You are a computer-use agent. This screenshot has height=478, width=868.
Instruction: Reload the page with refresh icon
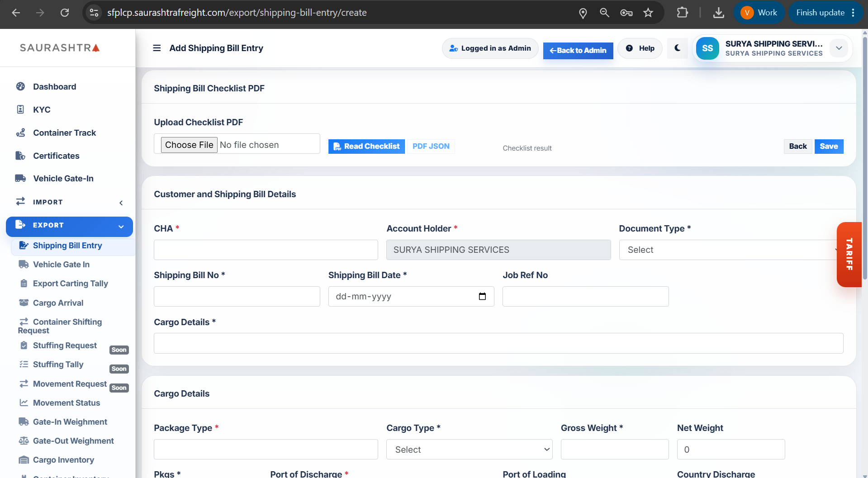click(x=65, y=13)
